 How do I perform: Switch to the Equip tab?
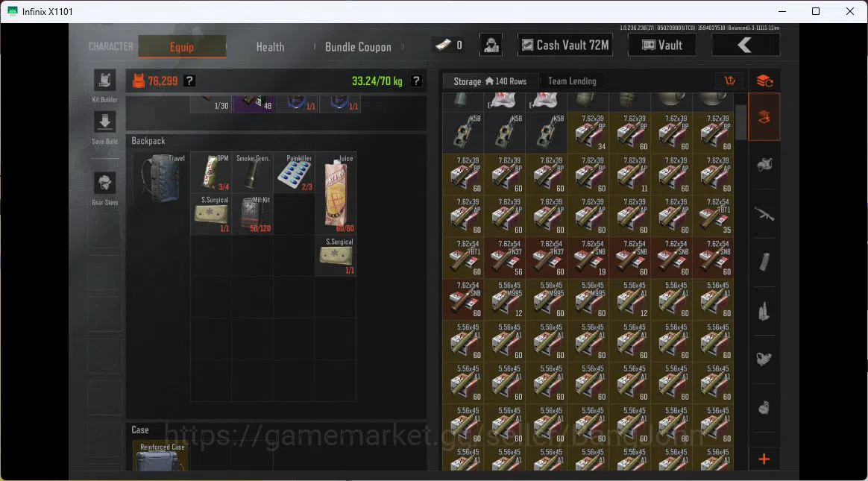point(182,46)
